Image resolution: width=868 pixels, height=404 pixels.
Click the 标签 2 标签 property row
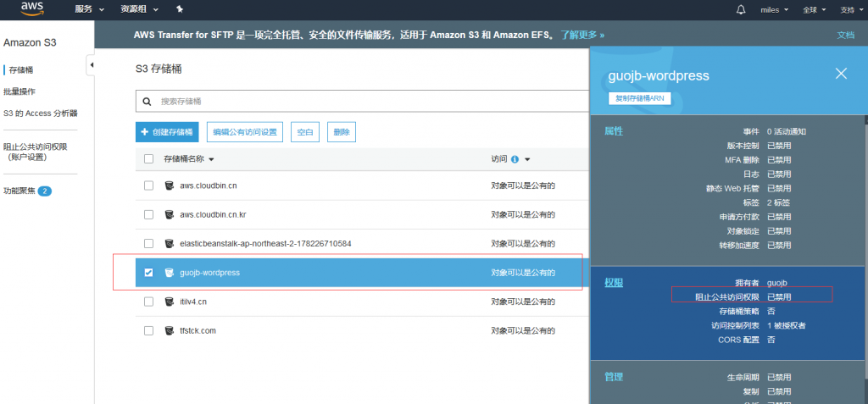(x=766, y=202)
